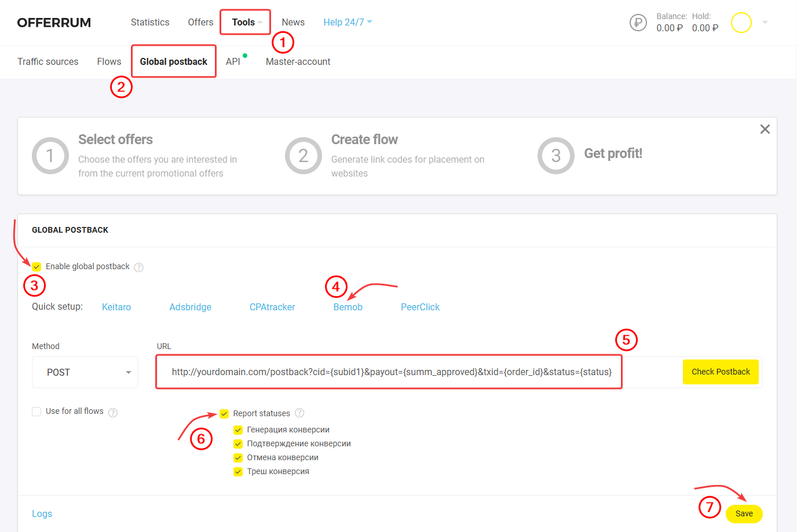Choose CPAtracker quick setup
The width and height of the screenshot is (797, 532).
pos(272,307)
